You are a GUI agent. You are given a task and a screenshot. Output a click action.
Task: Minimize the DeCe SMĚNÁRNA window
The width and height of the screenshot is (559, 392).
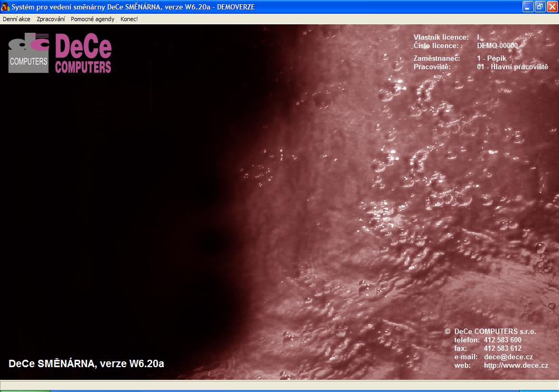tap(528, 7)
